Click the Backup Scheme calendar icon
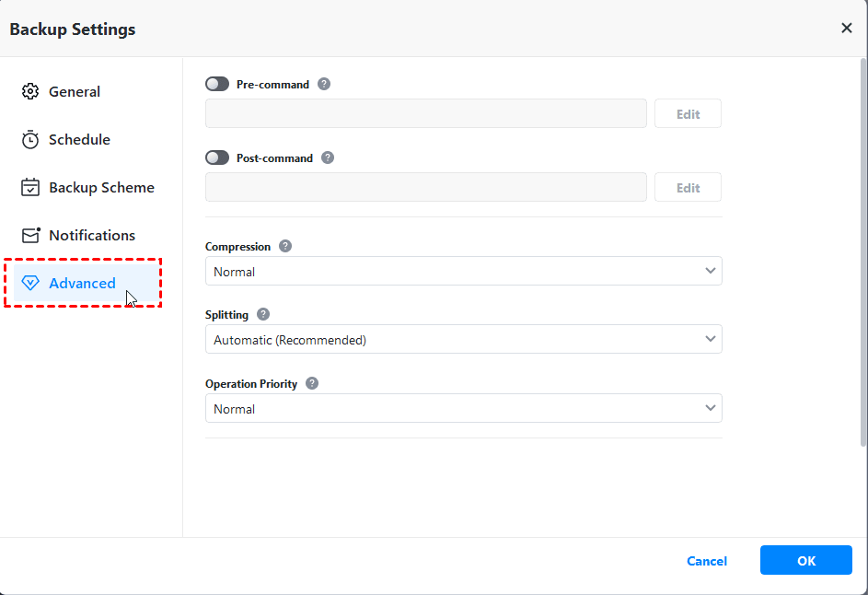Viewport: 868px width, 595px height. point(30,188)
